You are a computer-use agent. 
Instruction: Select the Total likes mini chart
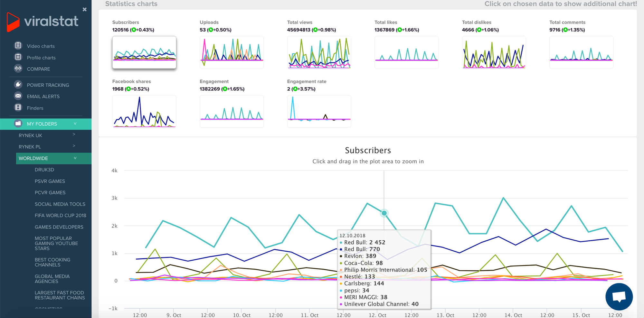coord(406,52)
